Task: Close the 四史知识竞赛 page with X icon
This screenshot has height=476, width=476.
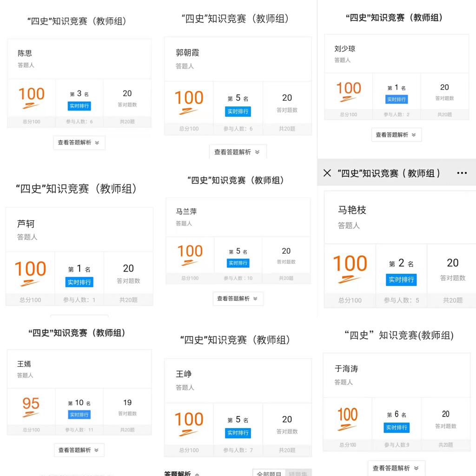Action: pyautogui.click(x=327, y=173)
